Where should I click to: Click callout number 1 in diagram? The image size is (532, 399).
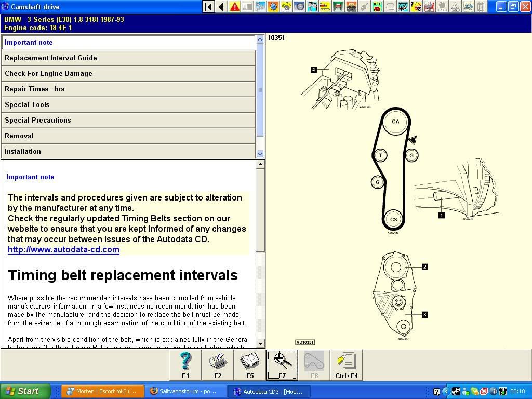click(441, 215)
